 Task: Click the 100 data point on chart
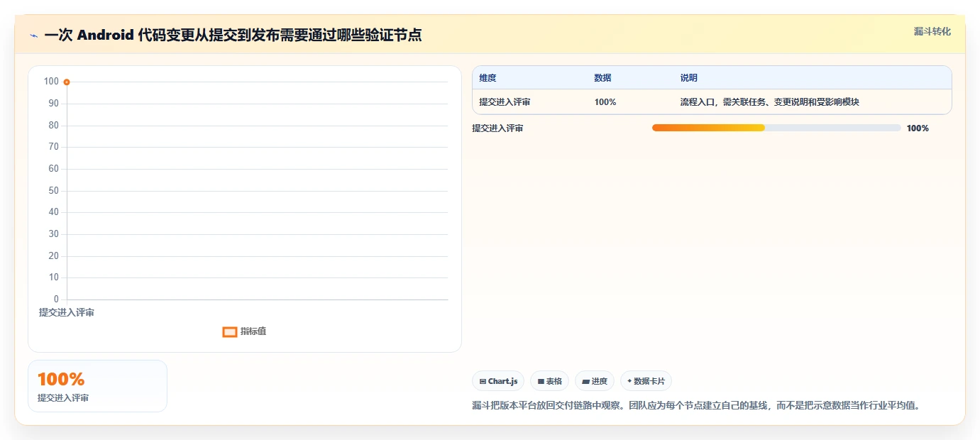tap(67, 82)
